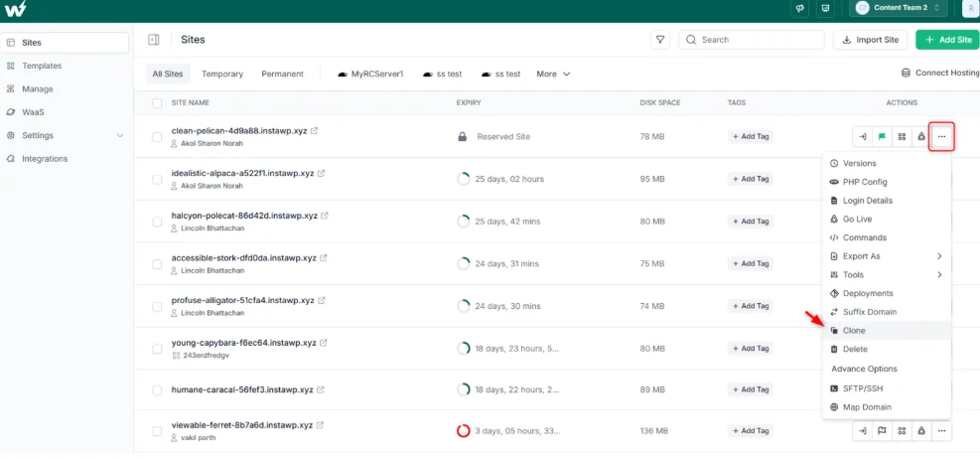Open SFTP/SSH advanced option
Image resolution: width=980 pixels, height=459 pixels.
point(887,388)
